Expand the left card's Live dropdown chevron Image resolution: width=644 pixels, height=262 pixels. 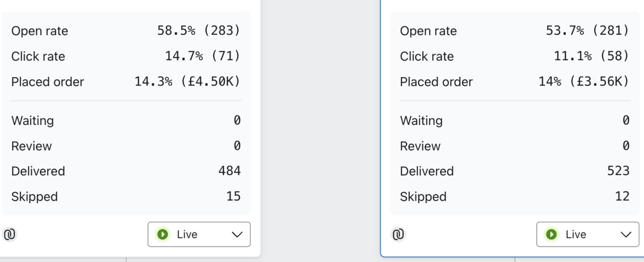pos(237,235)
